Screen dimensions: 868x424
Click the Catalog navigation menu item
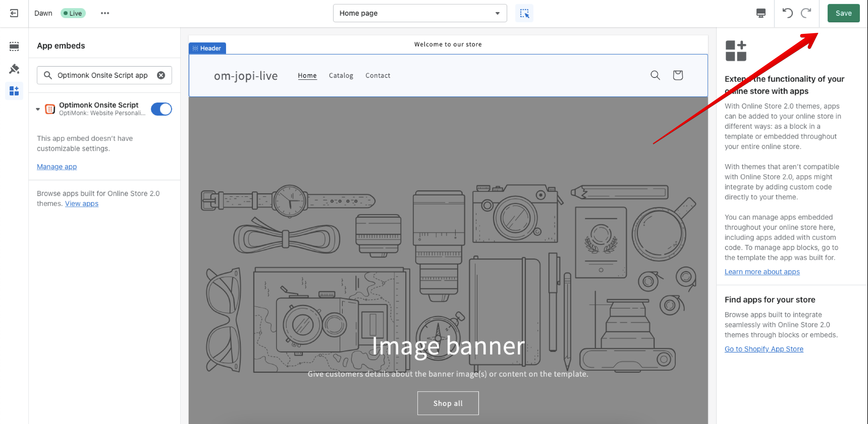pos(341,75)
